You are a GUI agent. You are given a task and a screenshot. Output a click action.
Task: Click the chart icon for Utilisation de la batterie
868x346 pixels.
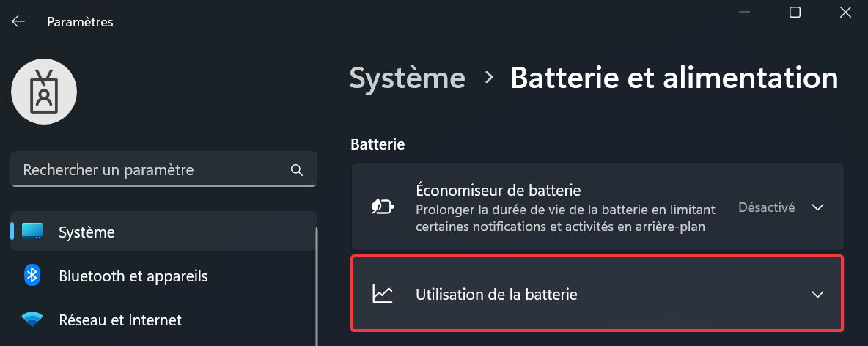point(383,294)
